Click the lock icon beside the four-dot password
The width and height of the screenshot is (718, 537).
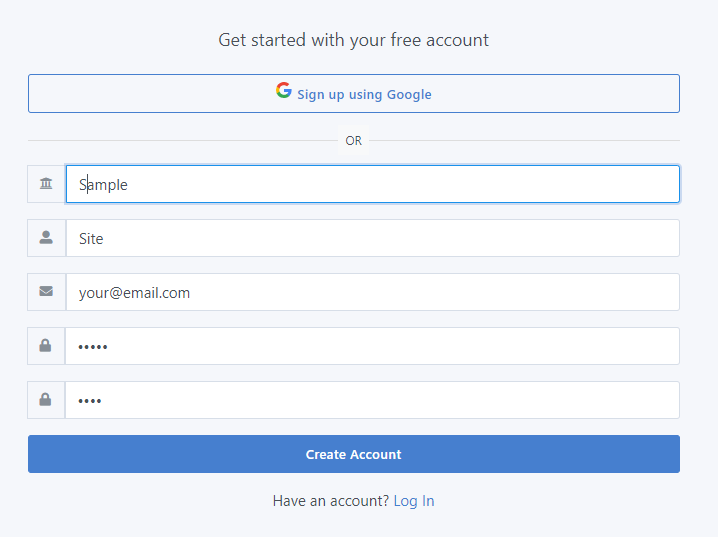pyautogui.click(x=46, y=400)
